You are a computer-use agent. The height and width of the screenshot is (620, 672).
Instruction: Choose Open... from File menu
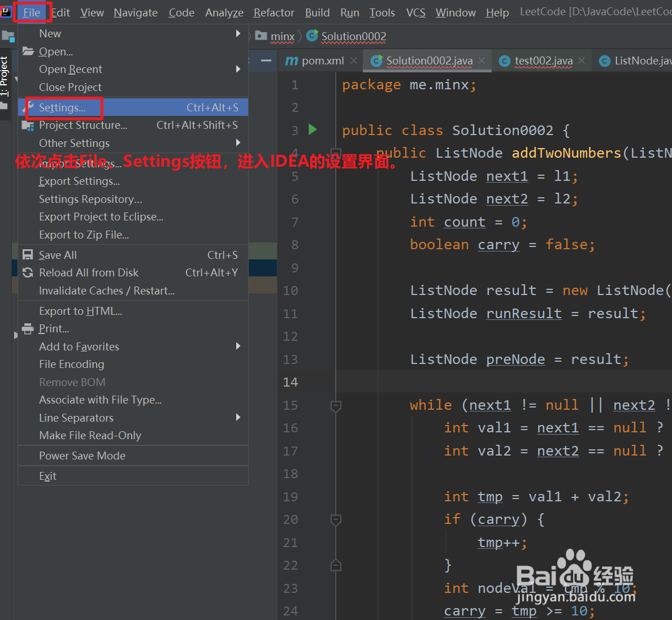pyautogui.click(x=133, y=51)
